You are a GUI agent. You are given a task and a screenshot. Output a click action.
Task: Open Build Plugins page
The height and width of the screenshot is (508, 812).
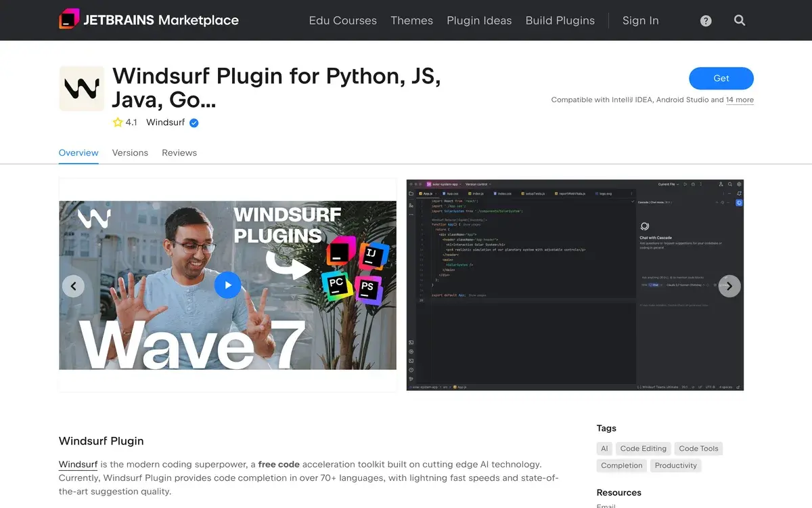[560, 20]
